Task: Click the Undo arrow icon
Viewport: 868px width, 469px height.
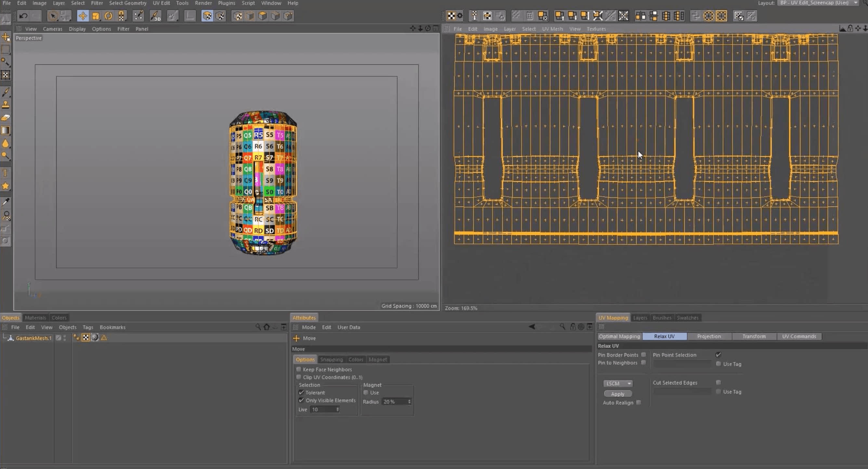Action: (23, 16)
